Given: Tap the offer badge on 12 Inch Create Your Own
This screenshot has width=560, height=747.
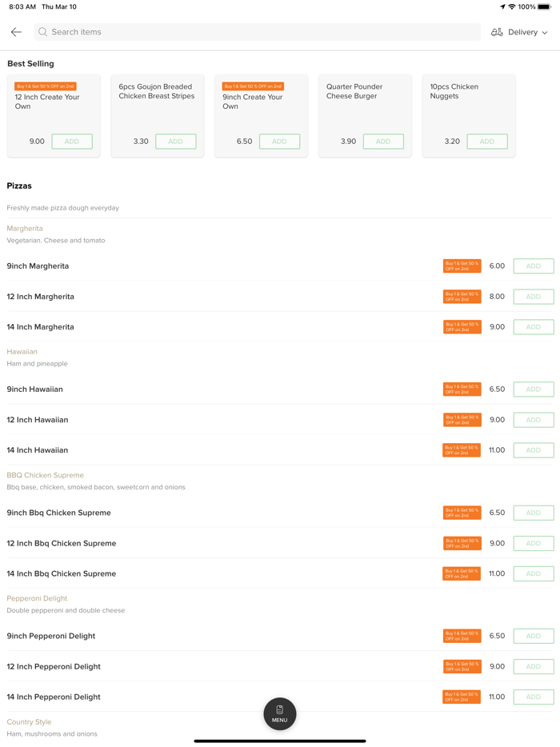Looking at the screenshot, I should [45, 86].
